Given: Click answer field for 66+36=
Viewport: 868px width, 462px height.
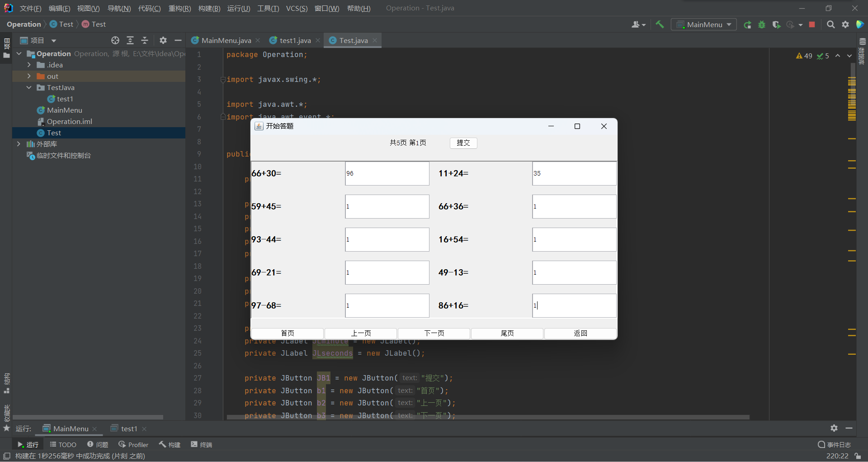Looking at the screenshot, I should 574,207.
